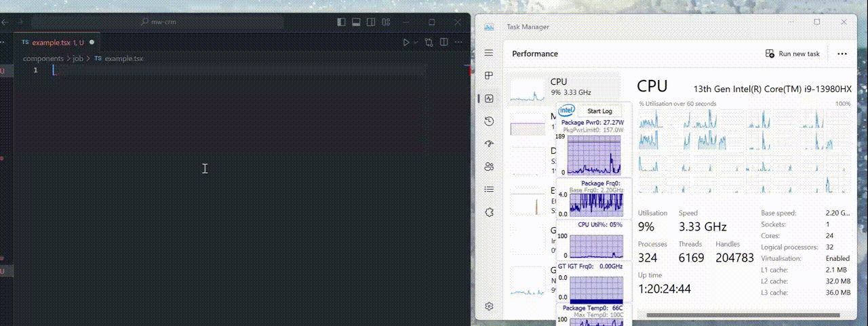Open the Run dropdown arrow in editor
The height and width of the screenshot is (326, 868).
coord(416,42)
